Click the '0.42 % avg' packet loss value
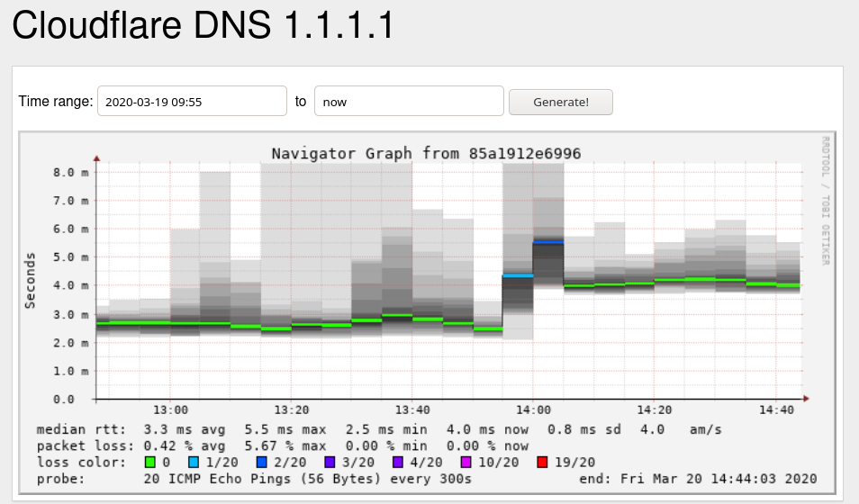This screenshot has width=859, height=504. click(184, 445)
